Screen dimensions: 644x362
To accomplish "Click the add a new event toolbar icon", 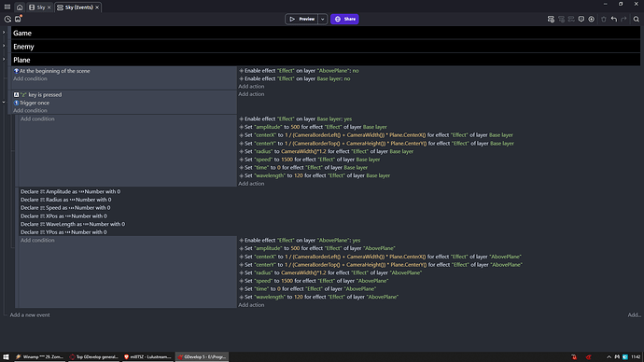I will pos(551,20).
